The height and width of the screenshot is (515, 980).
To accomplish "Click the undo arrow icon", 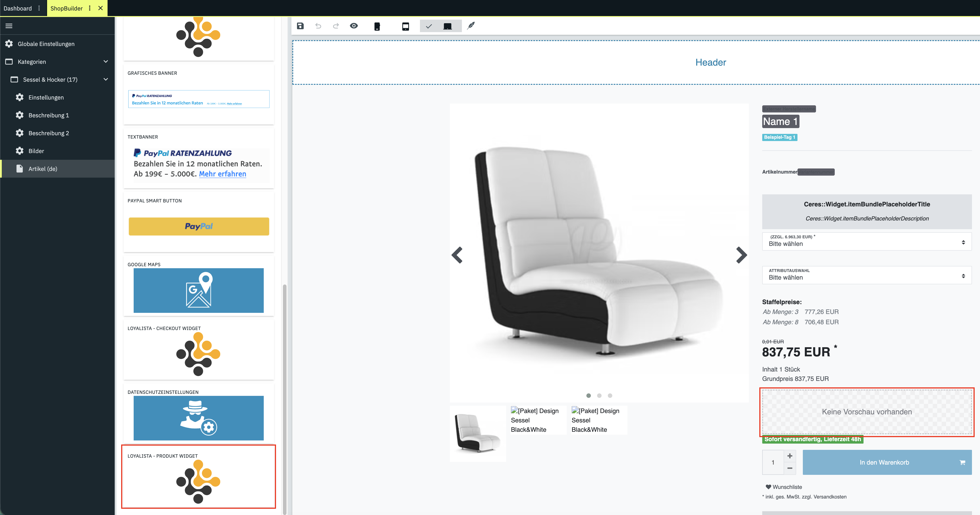I will (318, 26).
